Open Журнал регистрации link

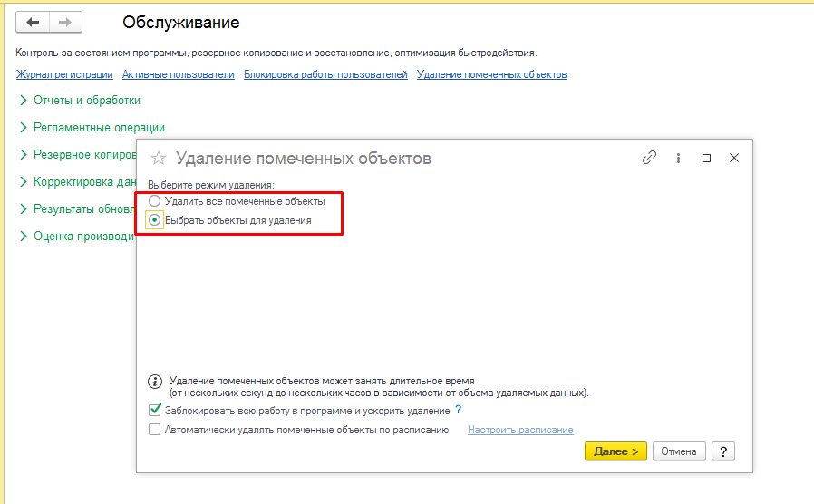click(x=64, y=74)
